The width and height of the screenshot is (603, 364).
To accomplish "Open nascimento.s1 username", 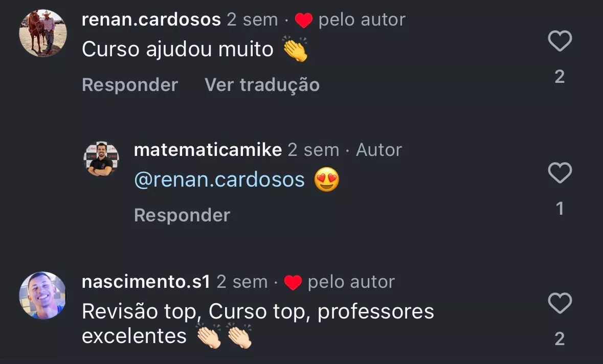I will click(x=146, y=281).
